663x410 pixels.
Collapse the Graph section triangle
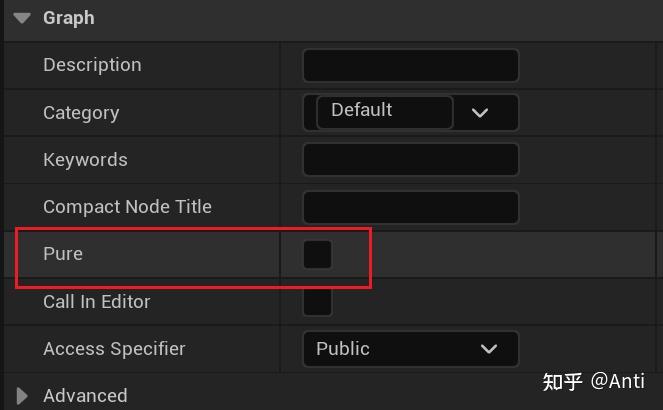click(23, 18)
